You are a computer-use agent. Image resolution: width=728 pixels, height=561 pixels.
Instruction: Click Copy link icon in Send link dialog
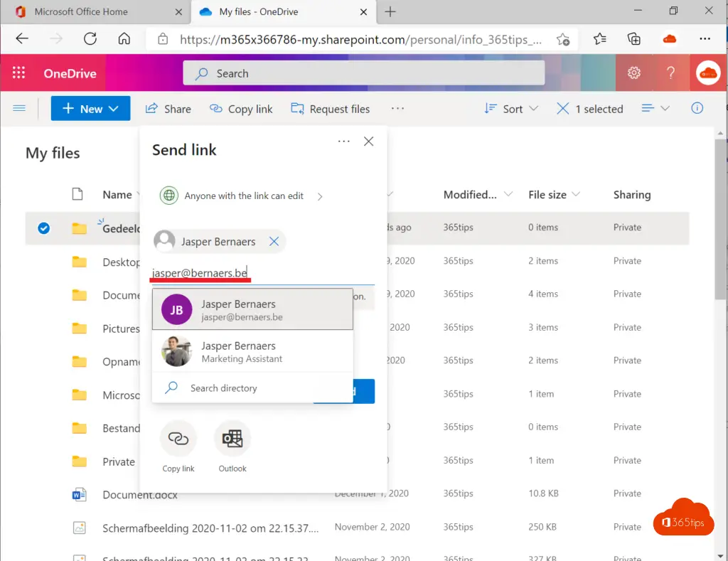coord(178,439)
